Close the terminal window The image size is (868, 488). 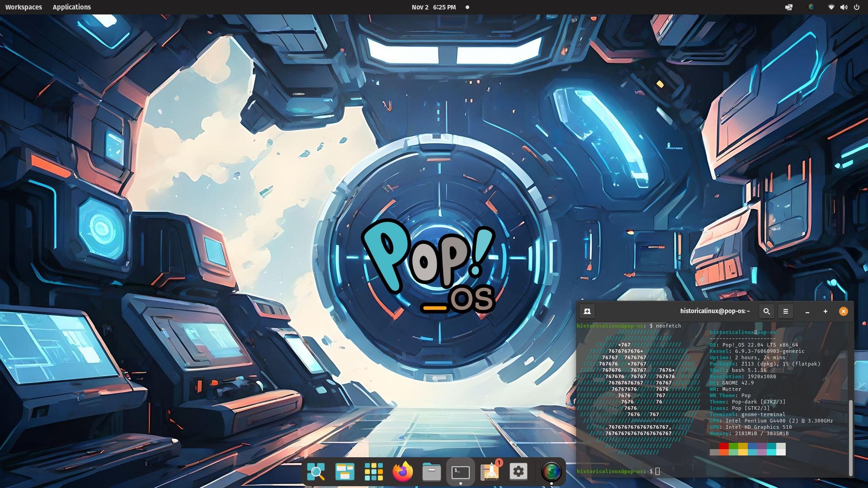(844, 311)
